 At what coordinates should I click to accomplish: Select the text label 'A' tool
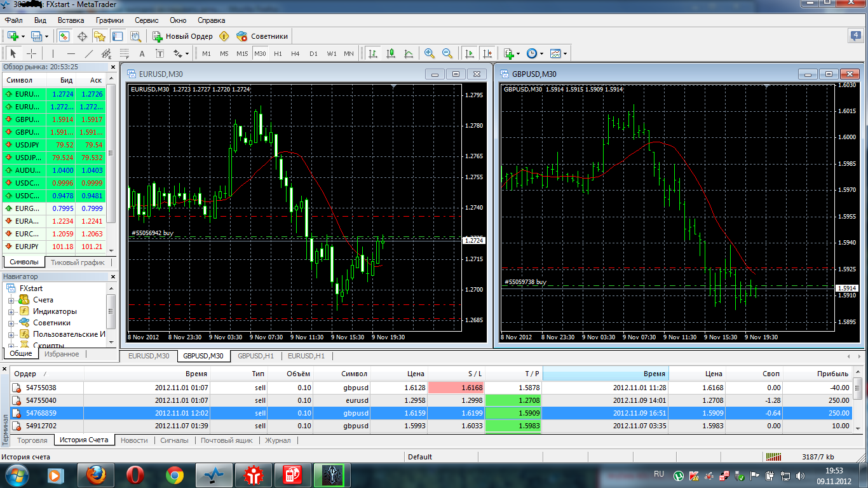142,53
